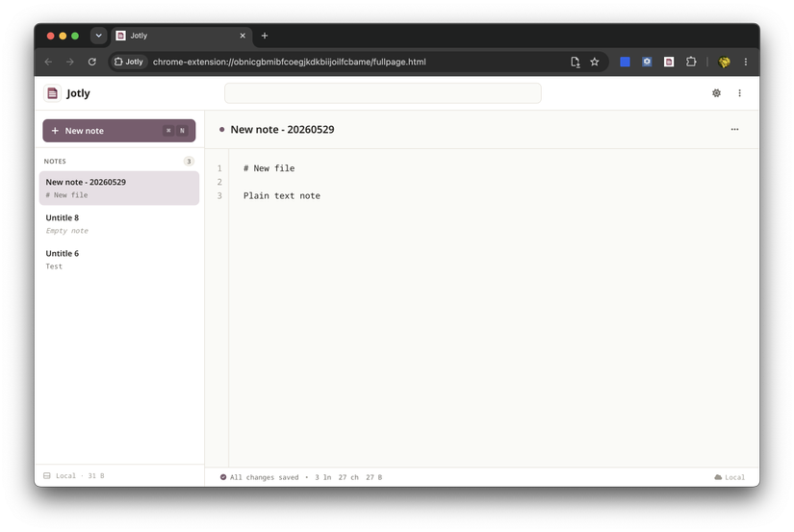
Task: Open the Extensions puzzle icon
Action: 691,62
